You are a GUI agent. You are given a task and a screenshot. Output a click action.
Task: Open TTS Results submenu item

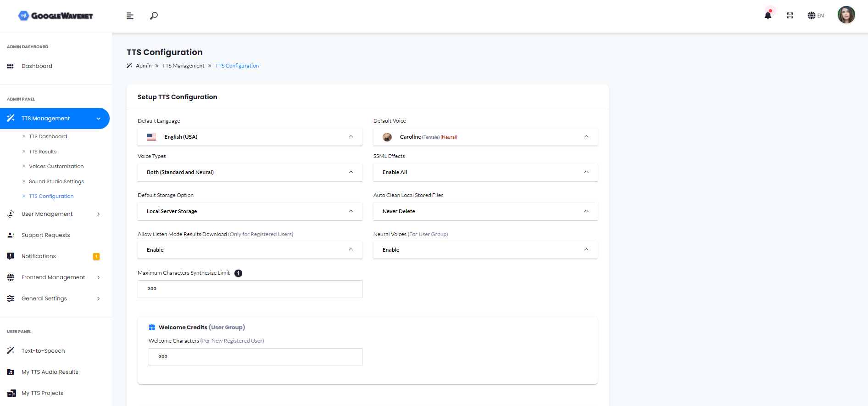tap(43, 152)
